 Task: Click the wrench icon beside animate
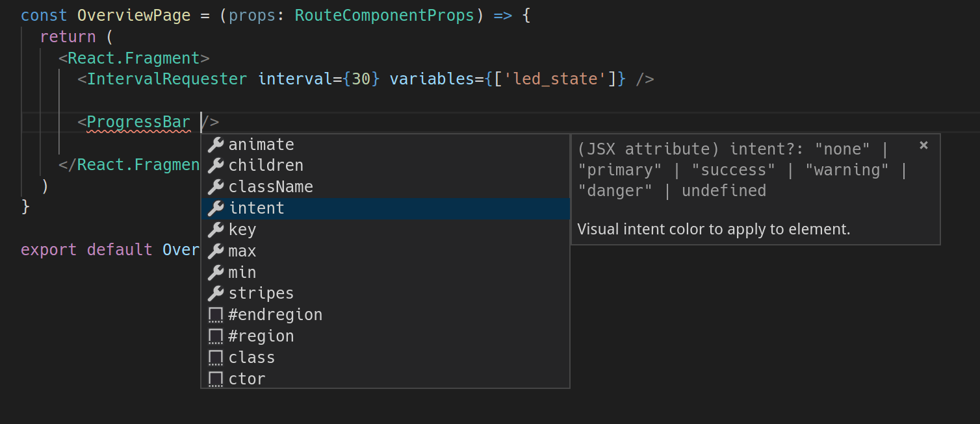click(215, 145)
